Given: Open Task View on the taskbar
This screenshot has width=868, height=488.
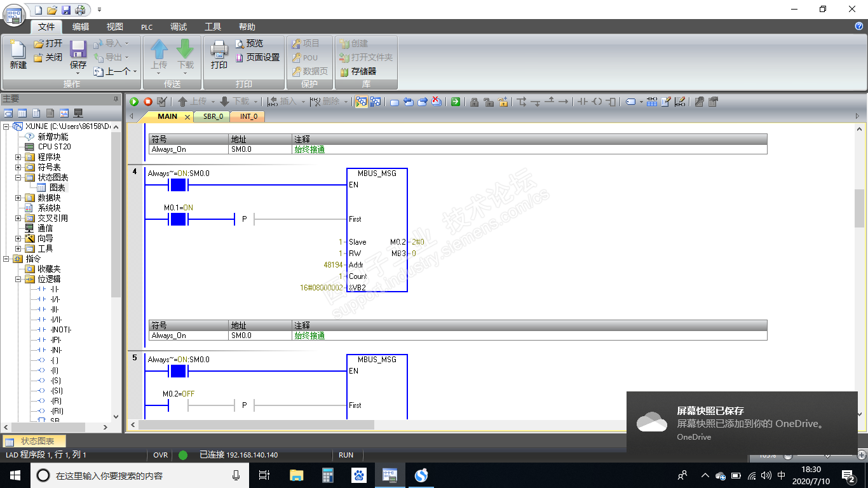Looking at the screenshot, I should 264,475.
